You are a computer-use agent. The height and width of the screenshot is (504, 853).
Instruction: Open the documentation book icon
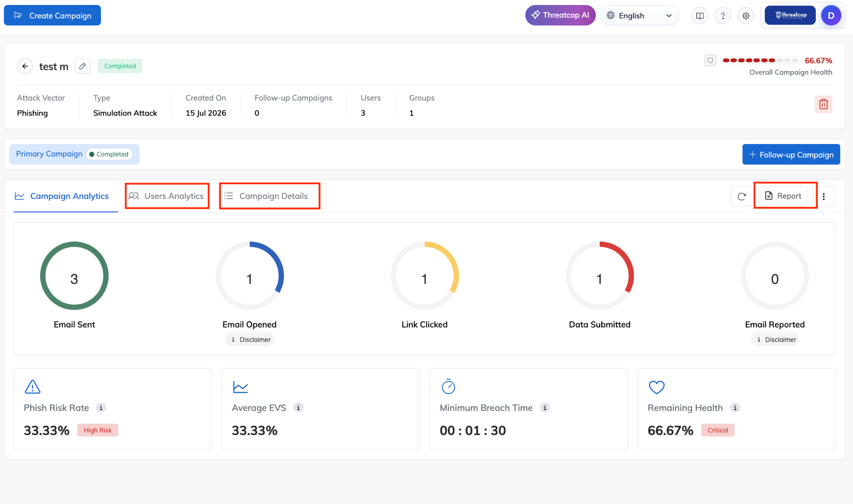[x=700, y=16]
